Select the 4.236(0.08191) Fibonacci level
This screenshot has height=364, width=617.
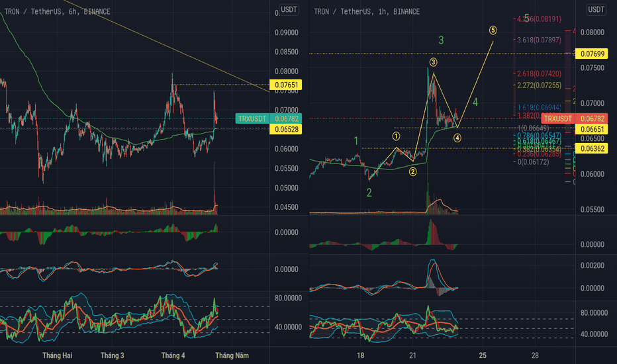pos(539,19)
